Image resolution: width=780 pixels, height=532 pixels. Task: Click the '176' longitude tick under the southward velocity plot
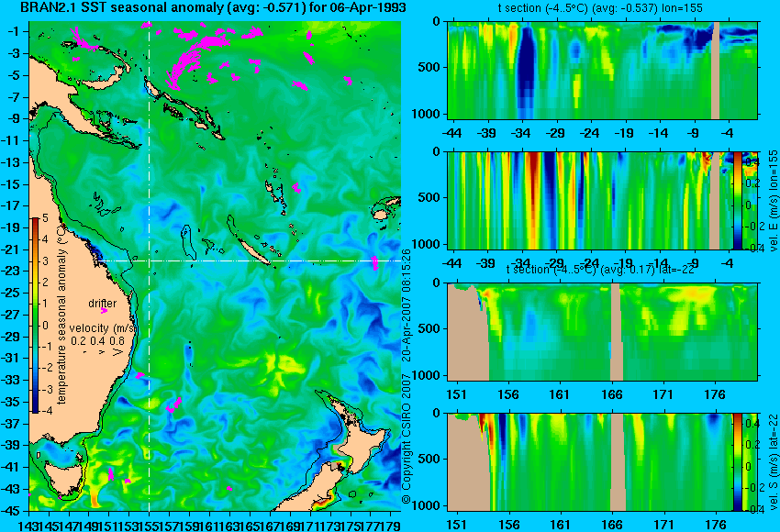716,525
